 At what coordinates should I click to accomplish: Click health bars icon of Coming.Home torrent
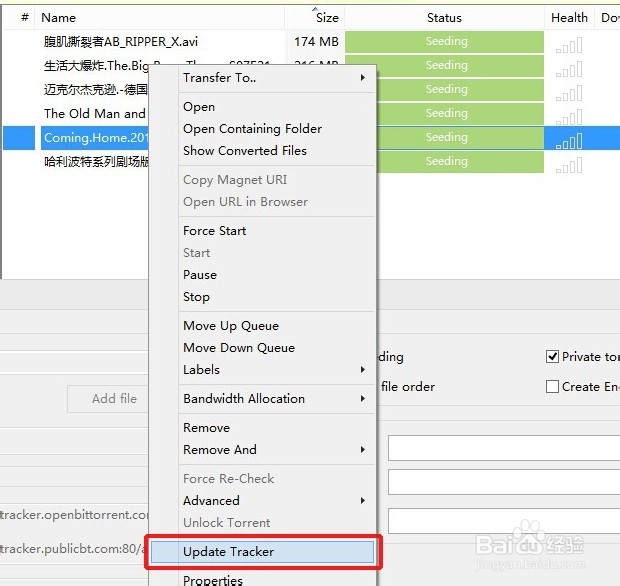568,140
